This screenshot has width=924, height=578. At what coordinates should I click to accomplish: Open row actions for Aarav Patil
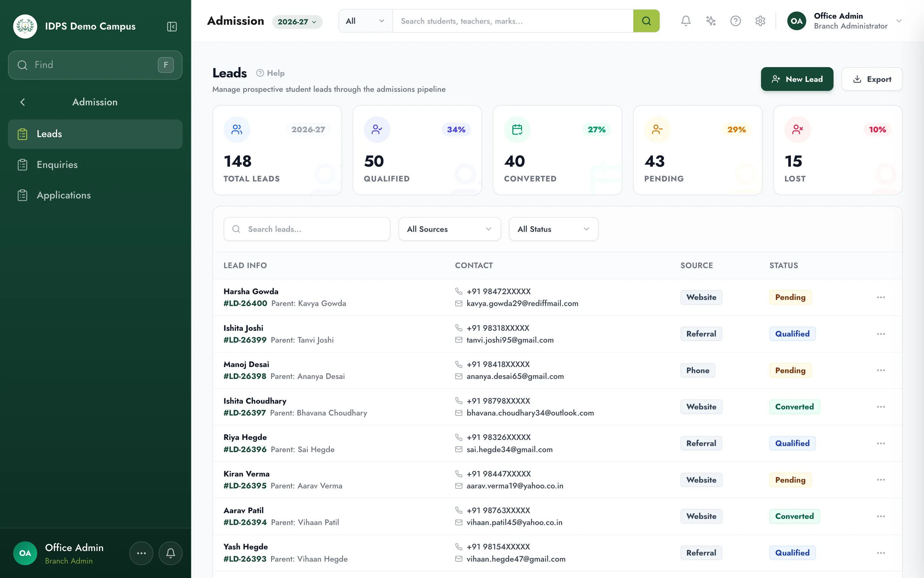point(881,516)
